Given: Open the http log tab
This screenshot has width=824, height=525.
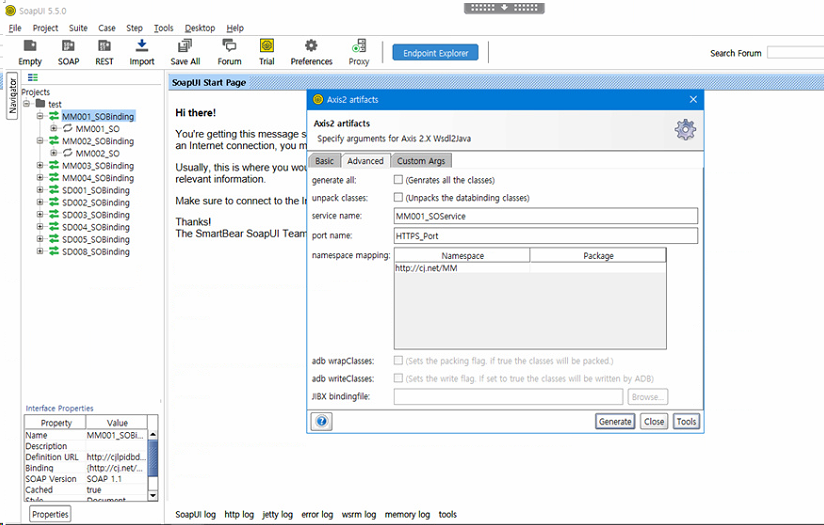Looking at the screenshot, I should tap(239, 514).
